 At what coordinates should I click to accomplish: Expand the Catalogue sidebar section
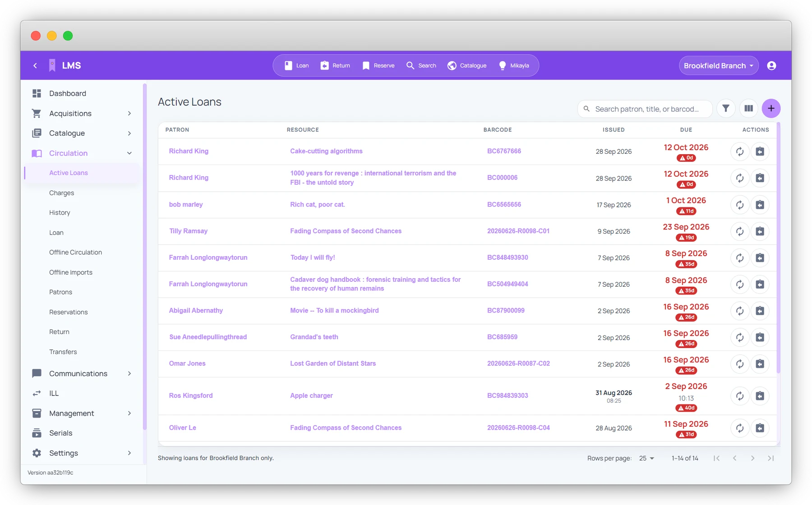[x=129, y=133]
